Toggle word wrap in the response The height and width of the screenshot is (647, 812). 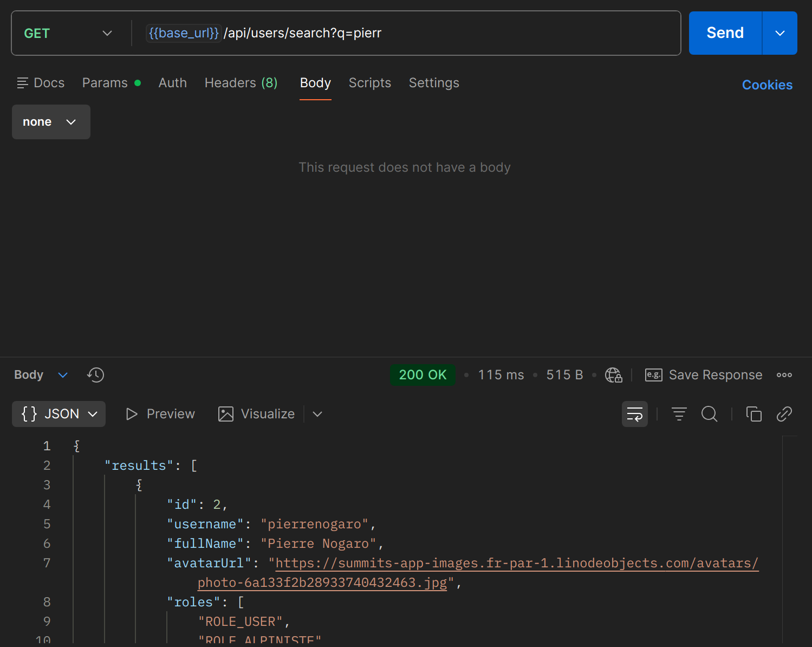tap(634, 414)
